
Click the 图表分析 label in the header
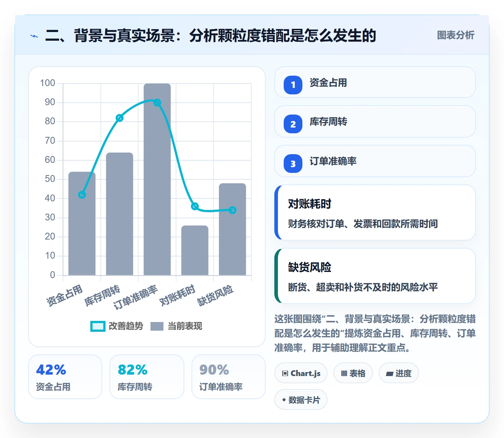(456, 35)
